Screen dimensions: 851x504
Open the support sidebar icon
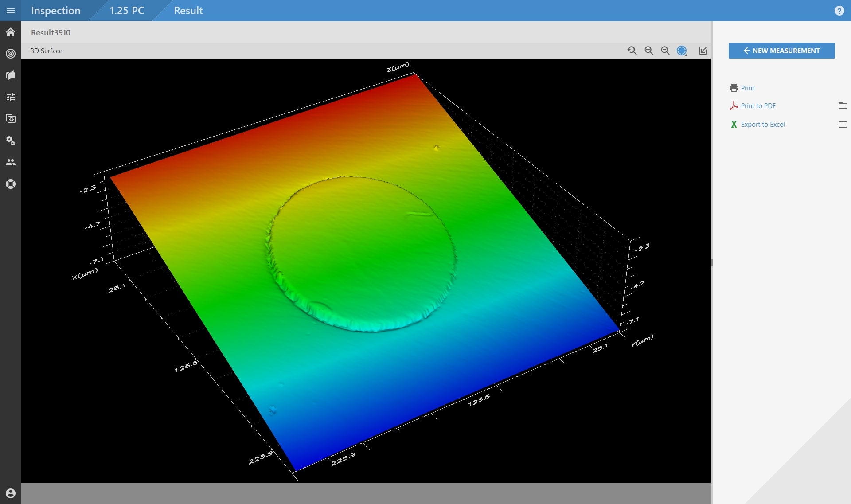click(10, 184)
